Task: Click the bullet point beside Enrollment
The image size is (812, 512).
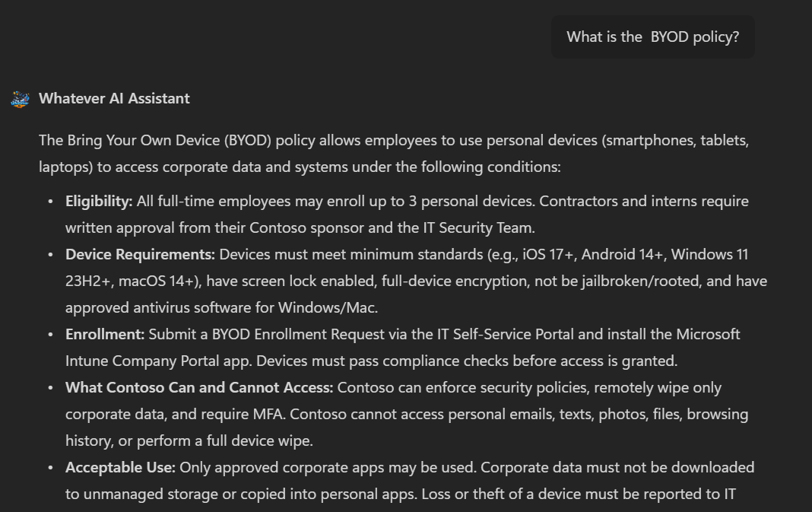Action: coord(50,335)
